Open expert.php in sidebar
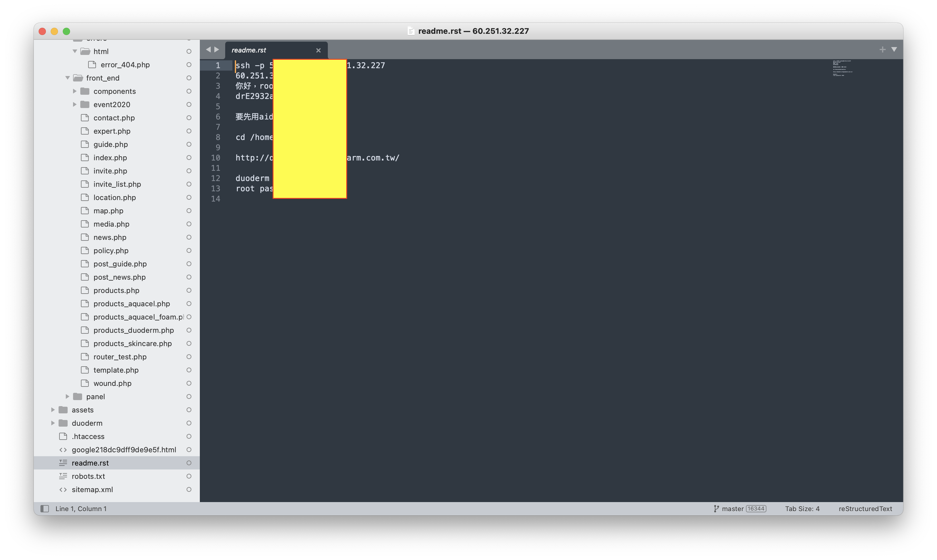The image size is (937, 560). (x=112, y=131)
